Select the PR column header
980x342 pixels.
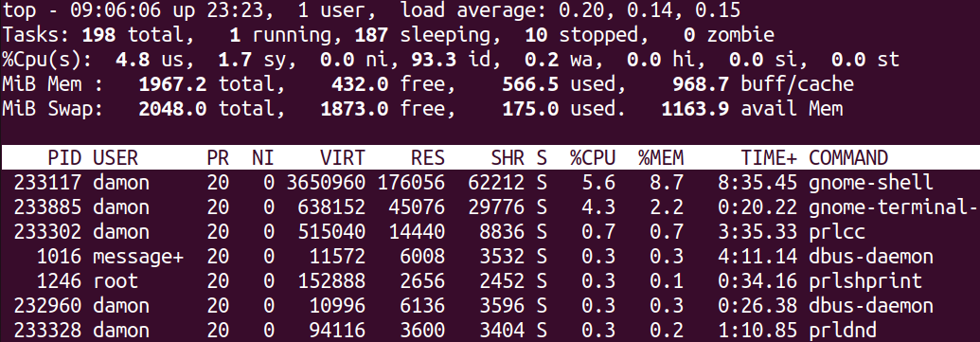(x=218, y=157)
